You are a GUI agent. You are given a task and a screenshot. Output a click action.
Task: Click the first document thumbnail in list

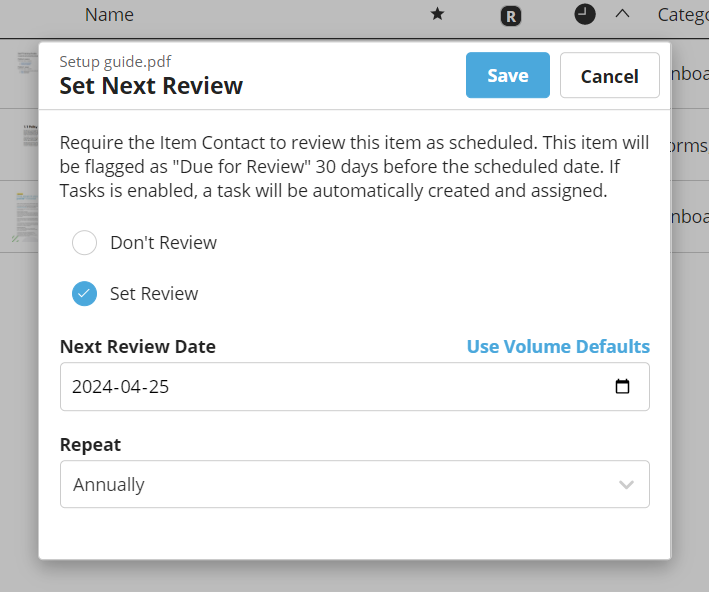(26, 64)
